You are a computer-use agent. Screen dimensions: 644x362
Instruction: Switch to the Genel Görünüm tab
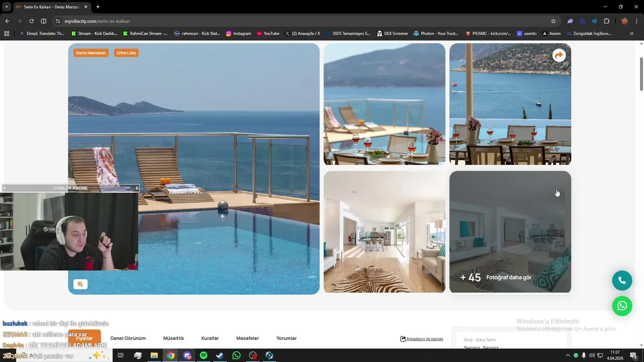point(128,338)
